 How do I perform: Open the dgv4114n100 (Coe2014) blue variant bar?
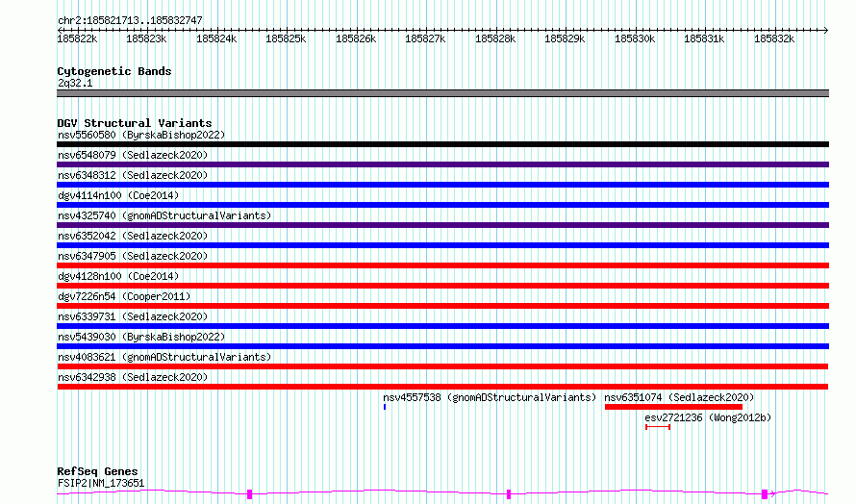point(442,205)
